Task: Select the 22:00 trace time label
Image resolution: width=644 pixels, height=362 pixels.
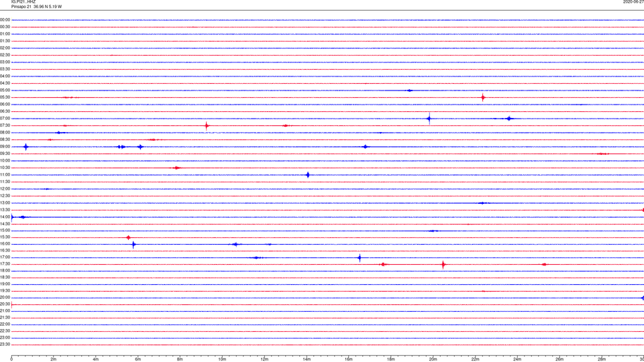Action: (x=5, y=324)
